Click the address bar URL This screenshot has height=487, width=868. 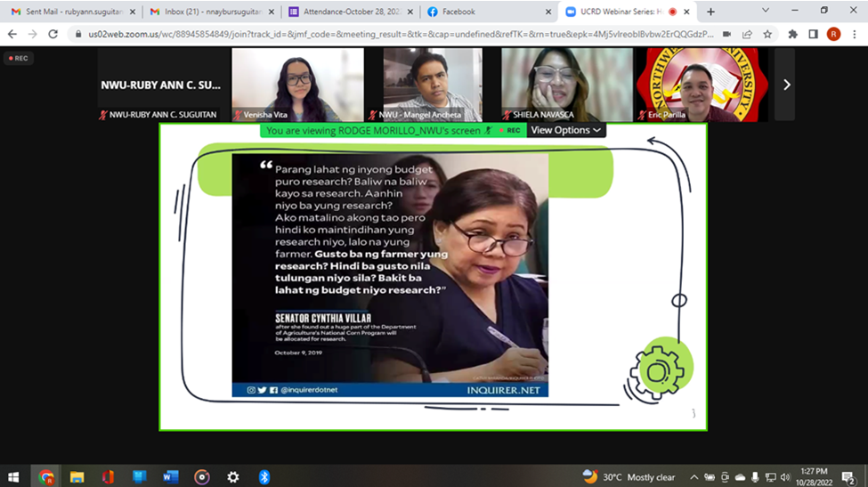pos(392,34)
